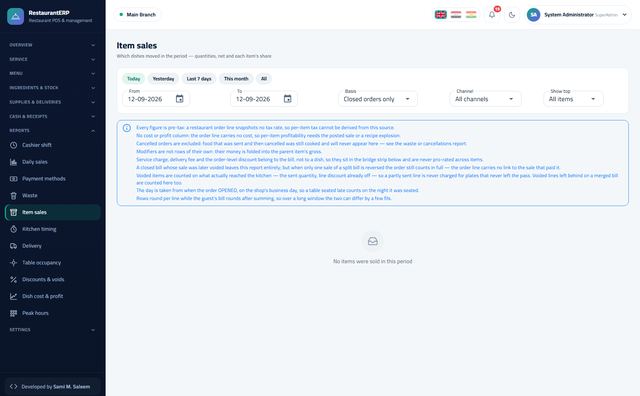Open the Discounts & voids report
The image size is (640, 396).
[x=53, y=279]
